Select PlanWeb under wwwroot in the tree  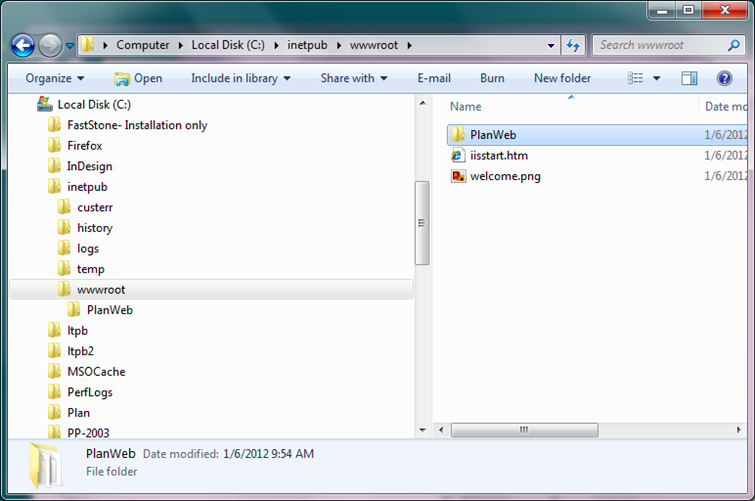(x=110, y=310)
